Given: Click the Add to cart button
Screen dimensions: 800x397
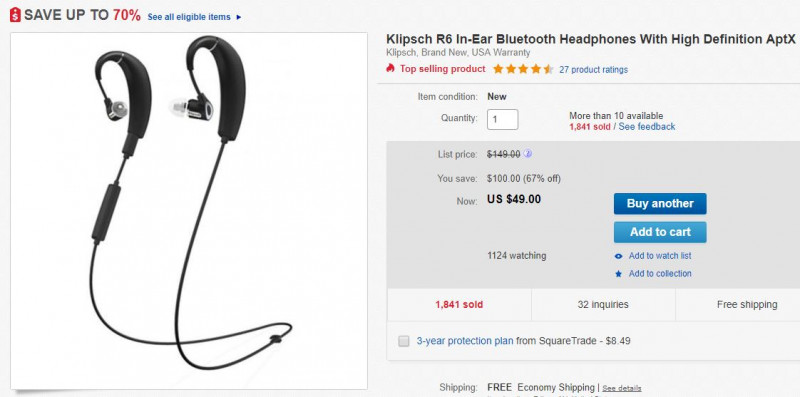Looking at the screenshot, I should 660,232.
